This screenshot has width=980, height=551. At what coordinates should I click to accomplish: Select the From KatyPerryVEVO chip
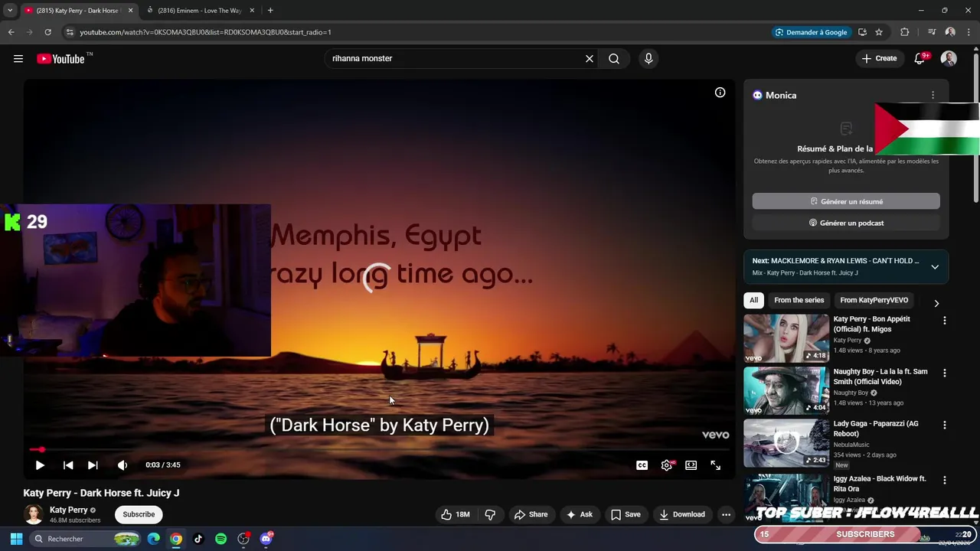(x=874, y=300)
